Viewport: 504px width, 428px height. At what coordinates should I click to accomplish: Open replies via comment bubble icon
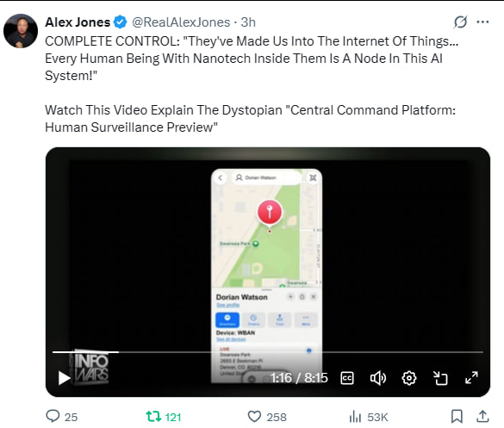[53, 416]
